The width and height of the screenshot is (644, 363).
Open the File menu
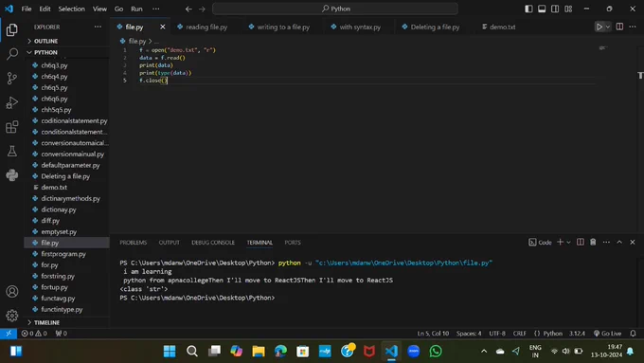[27, 9]
